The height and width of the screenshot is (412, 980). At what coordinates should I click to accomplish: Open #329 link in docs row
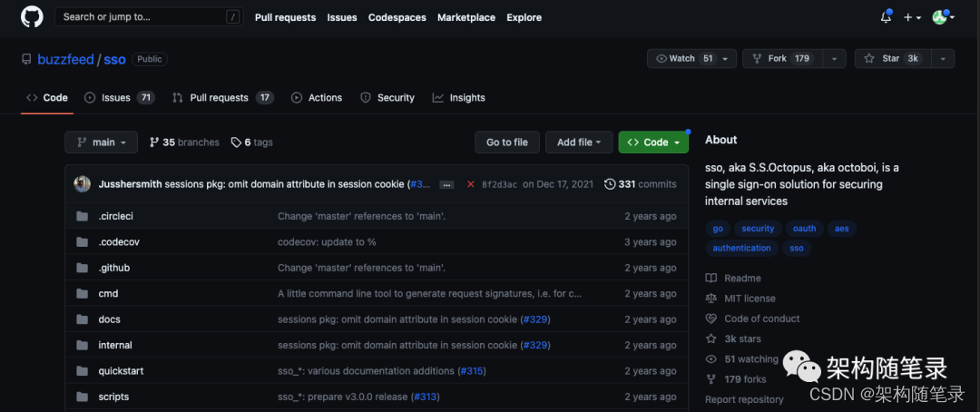[535, 319]
